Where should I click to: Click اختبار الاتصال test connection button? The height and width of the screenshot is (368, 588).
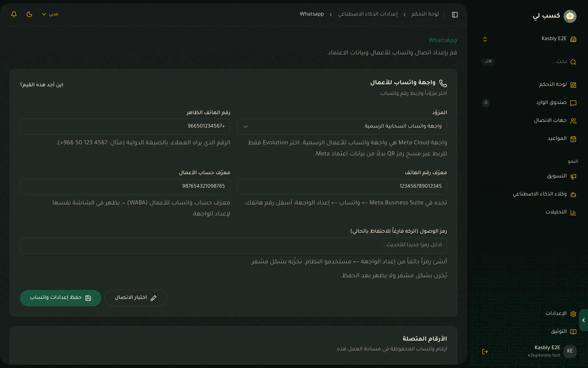coord(136,298)
